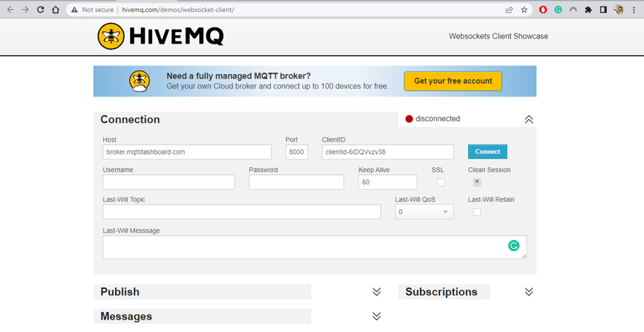The image size is (644, 332).
Task: Click the HiveMQ bee logo
Action: [x=111, y=37]
